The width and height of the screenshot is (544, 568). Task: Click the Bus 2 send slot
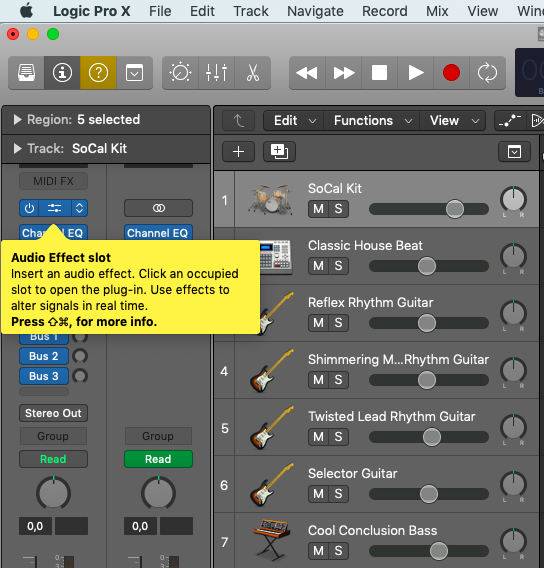click(44, 356)
